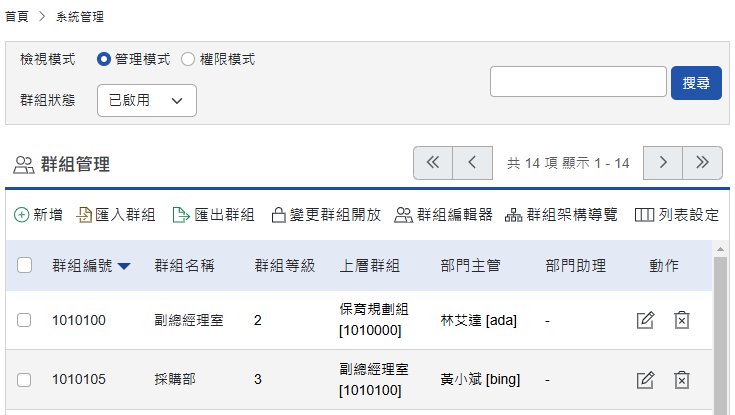Click the 變更群組開放 lock icon
The width and height of the screenshot is (735, 415).
(279, 215)
